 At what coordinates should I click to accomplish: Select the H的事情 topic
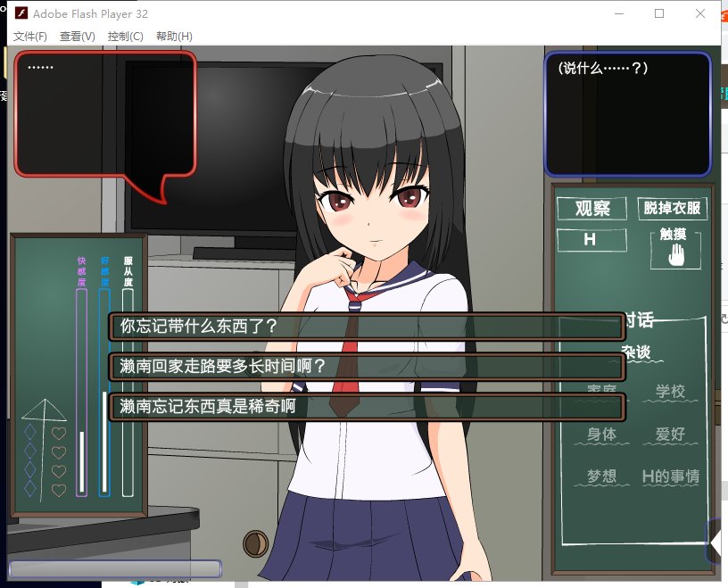pos(670,476)
